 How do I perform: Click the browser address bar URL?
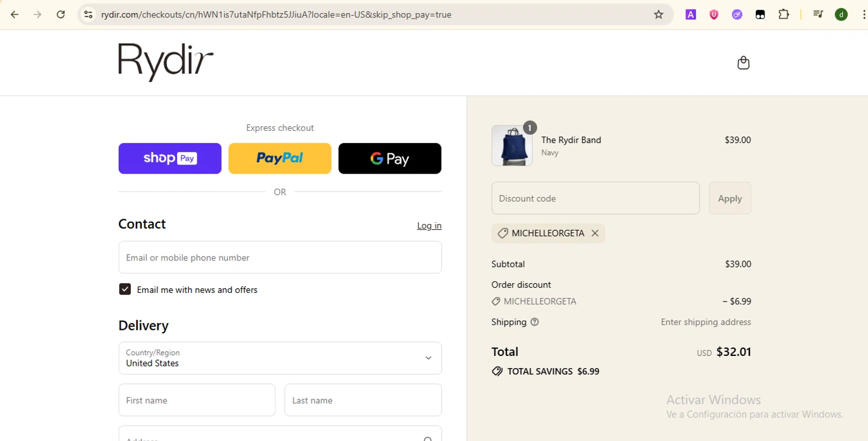point(276,14)
